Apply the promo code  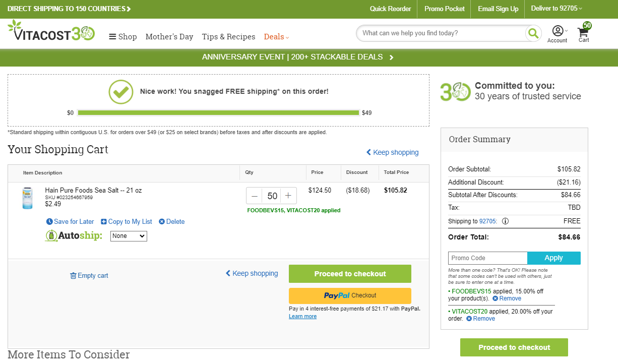pos(553,258)
